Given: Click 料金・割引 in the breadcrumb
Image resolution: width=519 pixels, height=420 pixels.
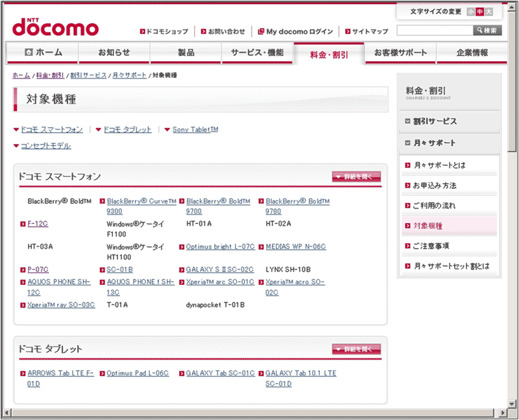Looking at the screenshot, I should (x=50, y=75).
